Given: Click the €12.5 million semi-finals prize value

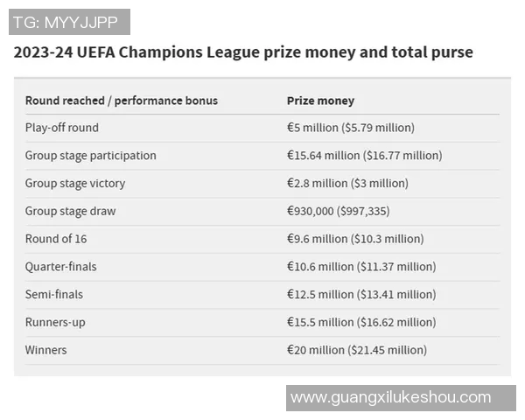Looking at the screenshot, I should [361, 295].
